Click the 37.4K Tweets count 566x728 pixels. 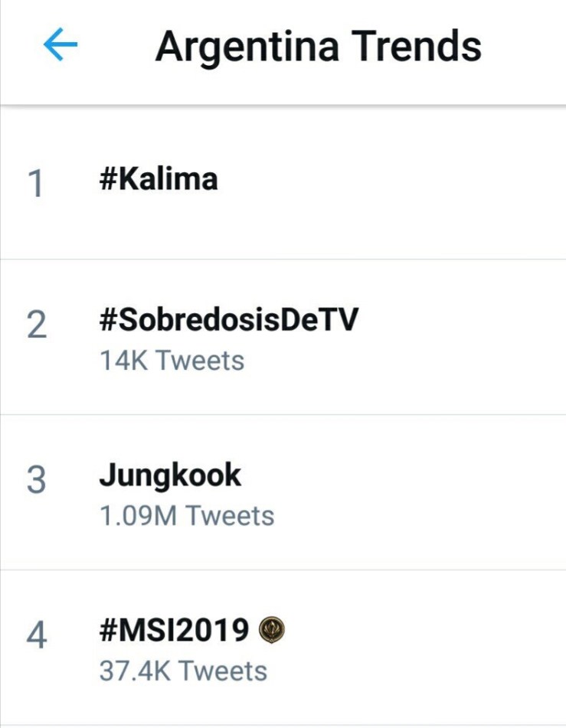click(183, 671)
